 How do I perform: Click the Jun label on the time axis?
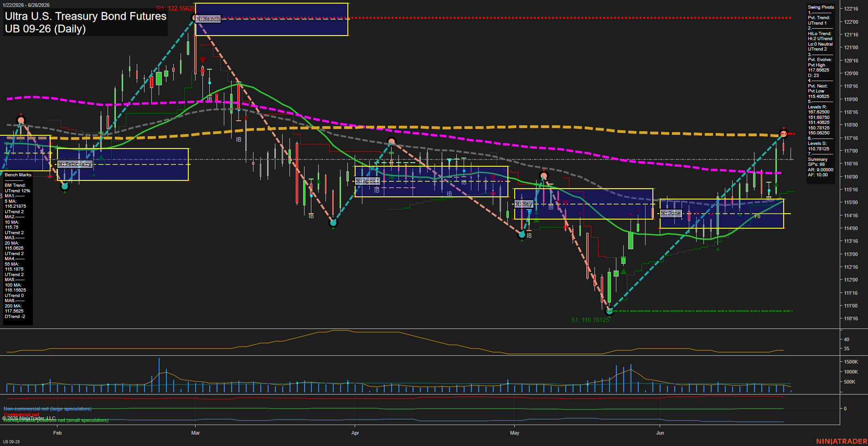click(660, 433)
